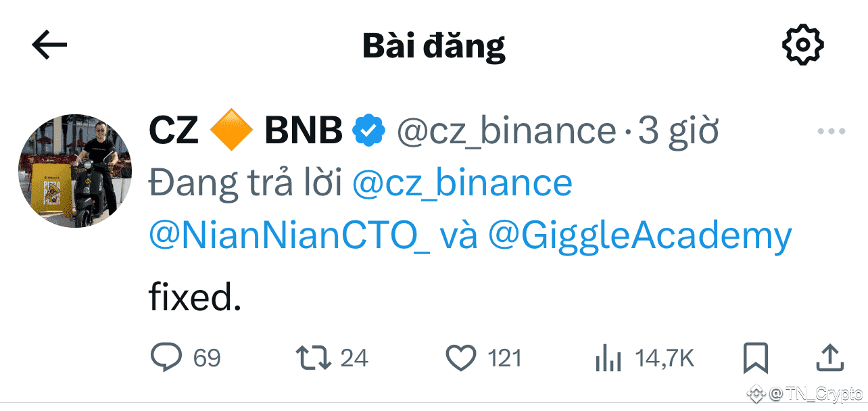Open the @cz_binance reply mention link
Screen dimensions: 868x411
462,183
